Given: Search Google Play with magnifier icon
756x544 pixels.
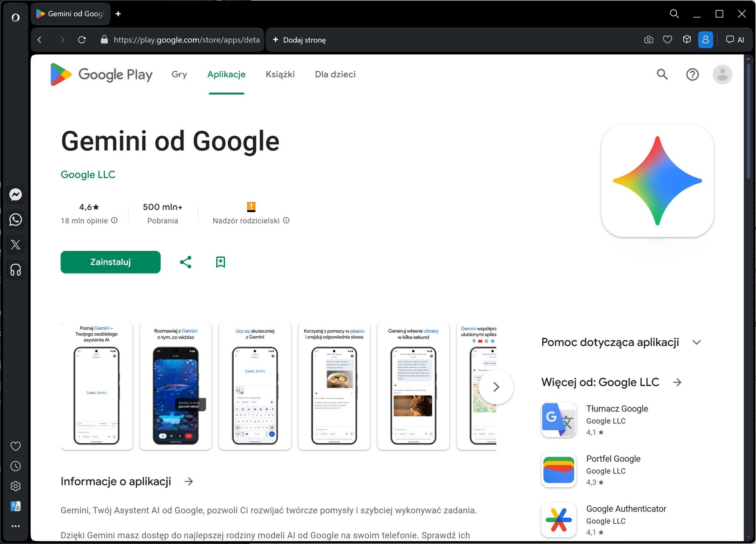Looking at the screenshot, I should click(x=662, y=74).
